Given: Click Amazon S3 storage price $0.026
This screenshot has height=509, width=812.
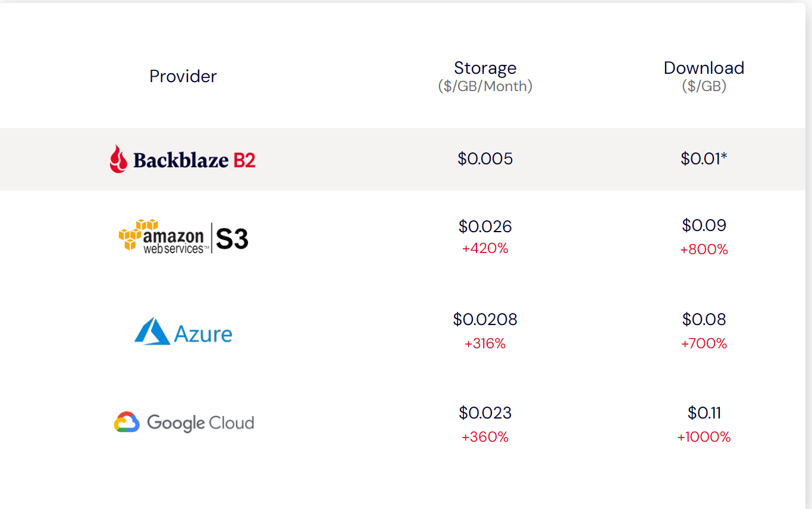Looking at the screenshot, I should [x=485, y=226].
